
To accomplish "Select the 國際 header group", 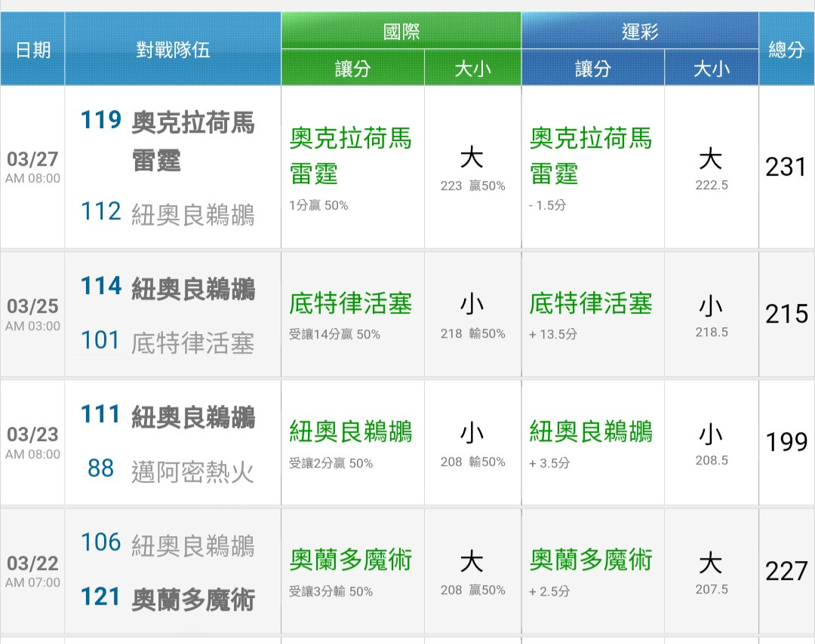I will click(401, 32).
